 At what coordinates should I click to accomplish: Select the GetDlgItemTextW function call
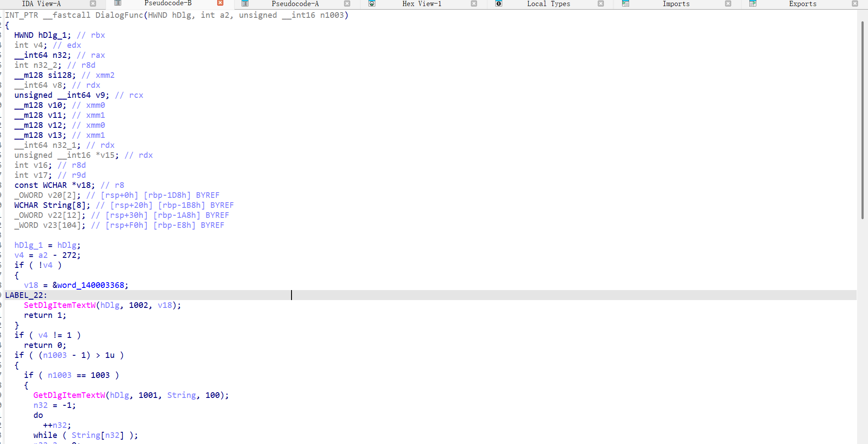tap(69, 395)
